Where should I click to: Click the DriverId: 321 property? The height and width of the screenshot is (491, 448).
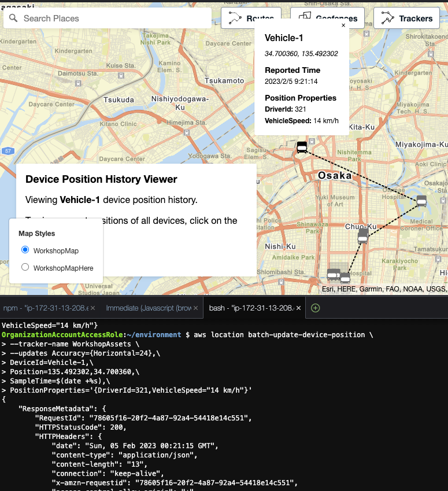285,109
